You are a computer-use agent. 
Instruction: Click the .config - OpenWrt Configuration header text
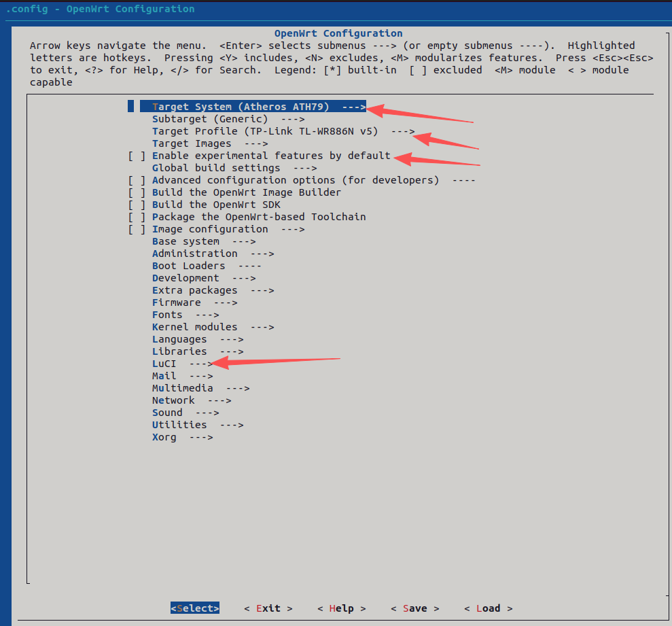click(100, 9)
